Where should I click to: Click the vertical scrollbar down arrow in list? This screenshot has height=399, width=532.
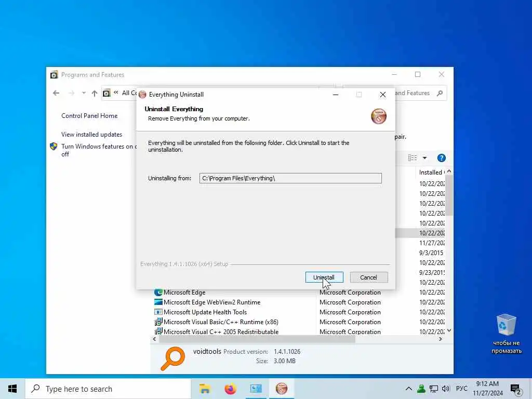pos(449,330)
